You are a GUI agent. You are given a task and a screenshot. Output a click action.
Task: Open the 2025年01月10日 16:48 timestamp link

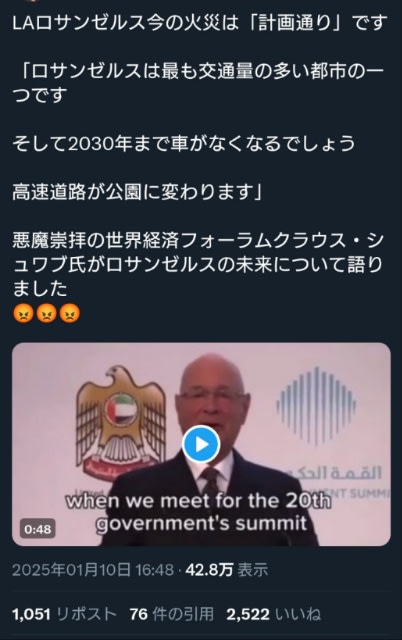pyautogui.click(x=93, y=570)
